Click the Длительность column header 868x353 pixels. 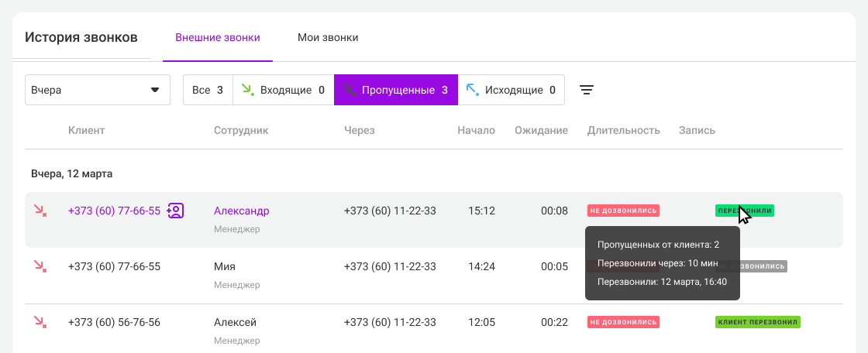pyautogui.click(x=623, y=130)
